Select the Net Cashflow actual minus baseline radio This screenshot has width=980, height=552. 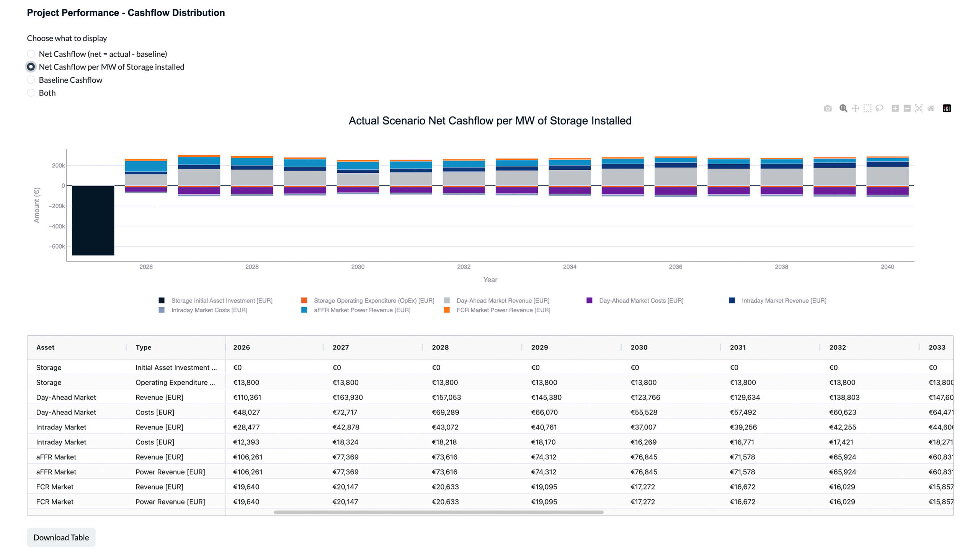[31, 54]
